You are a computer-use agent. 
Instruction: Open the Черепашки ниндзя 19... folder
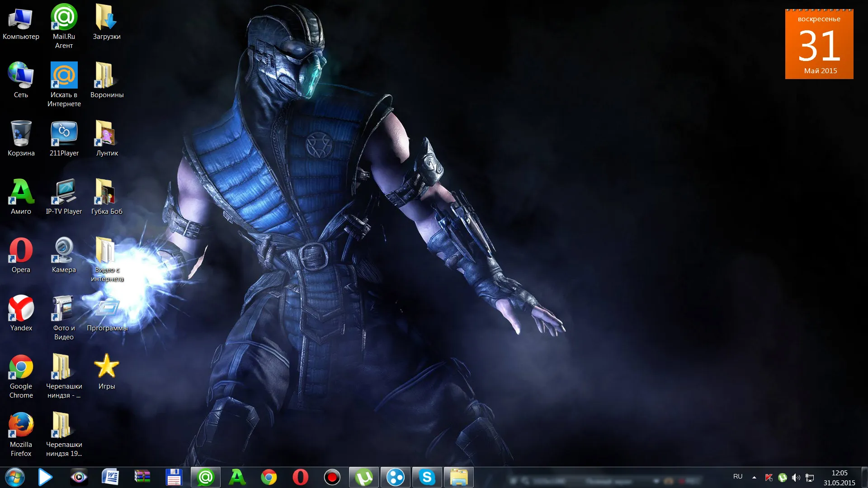click(64, 434)
